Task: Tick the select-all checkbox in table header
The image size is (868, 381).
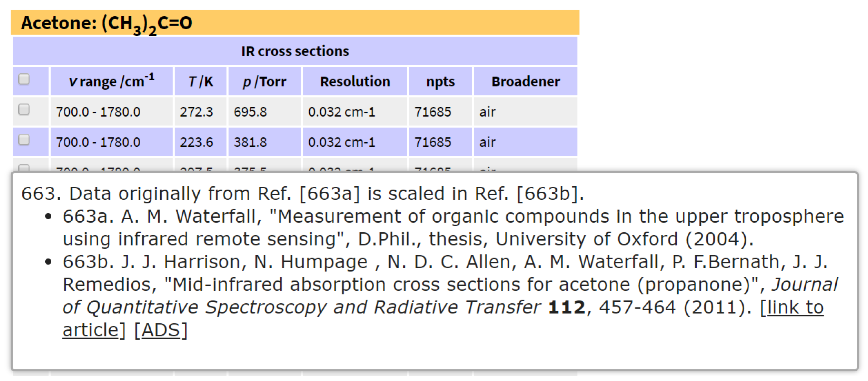Action: tap(24, 80)
